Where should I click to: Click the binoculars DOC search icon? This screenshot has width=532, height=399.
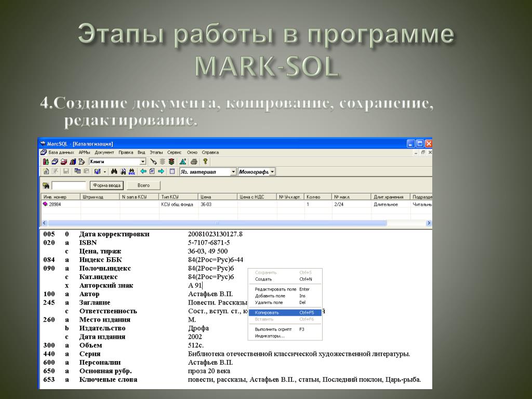click(131, 171)
